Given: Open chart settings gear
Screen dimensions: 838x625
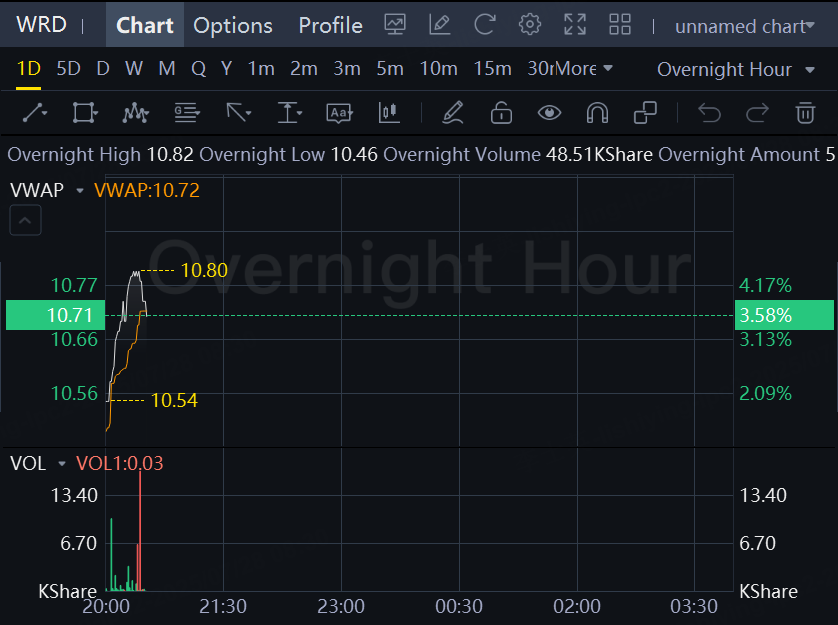Looking at the screenshot, I should pos(530,25).
